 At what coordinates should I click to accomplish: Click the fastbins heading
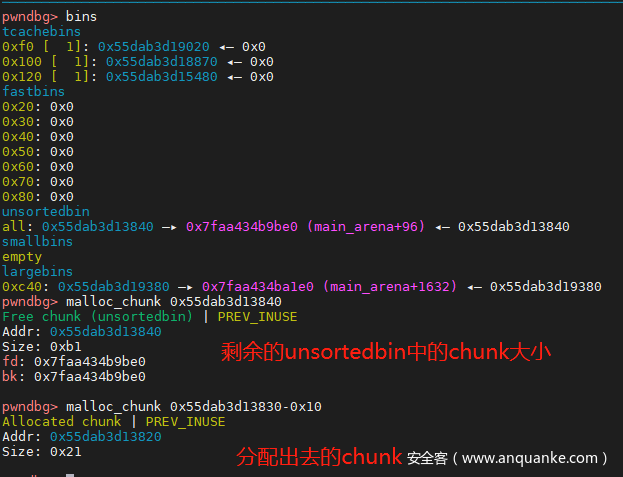[x=33, y=92]
